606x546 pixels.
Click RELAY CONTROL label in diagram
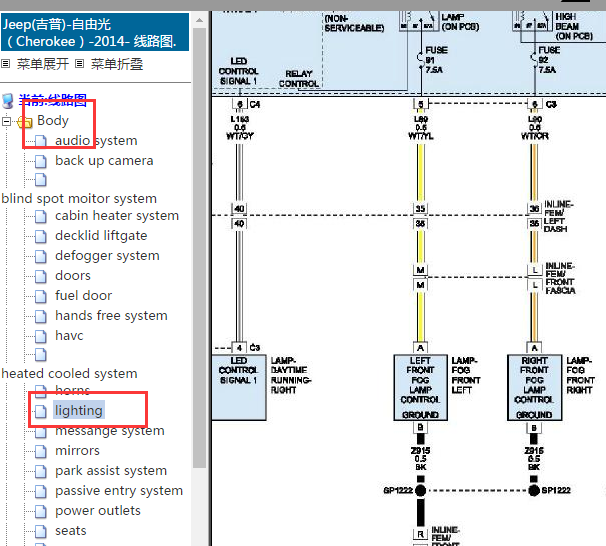[299, 78]
